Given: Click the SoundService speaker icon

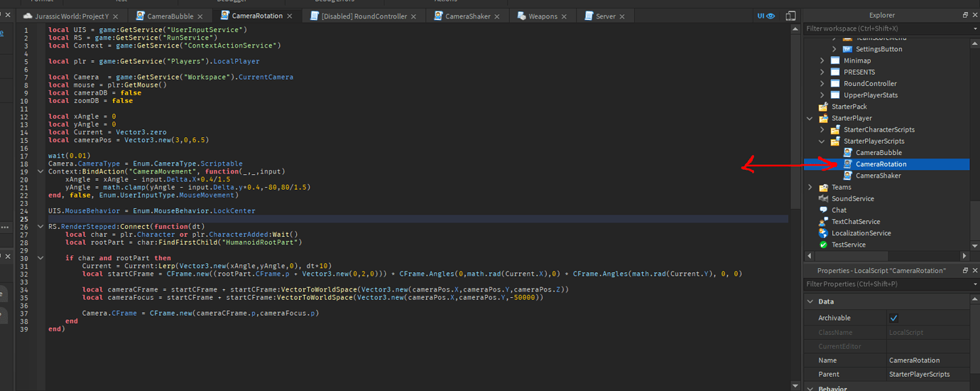Looking at the screenshot, I should (x=823, y=199).
